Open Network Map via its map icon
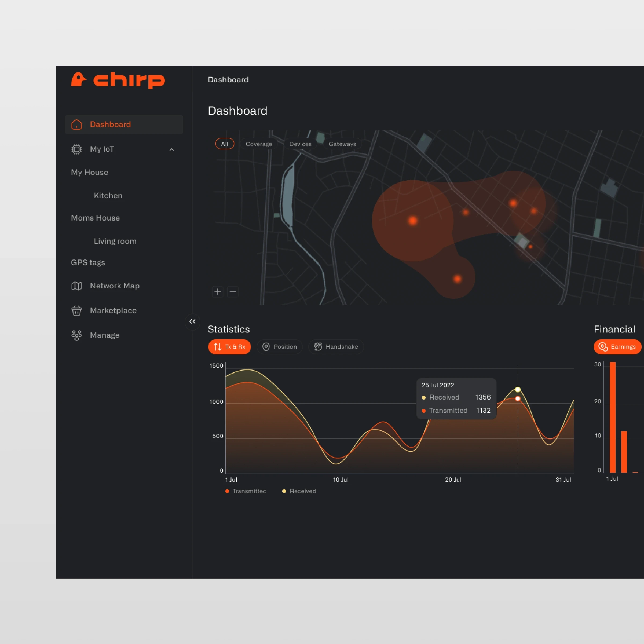The height and width of the screenshot is (644, 644). click(77, 286)
